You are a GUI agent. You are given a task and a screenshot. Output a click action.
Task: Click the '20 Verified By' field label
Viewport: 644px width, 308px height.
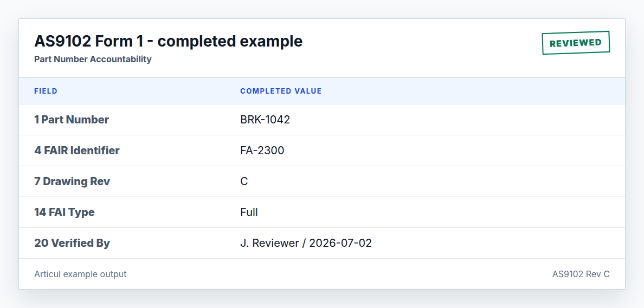coord(72,243)
